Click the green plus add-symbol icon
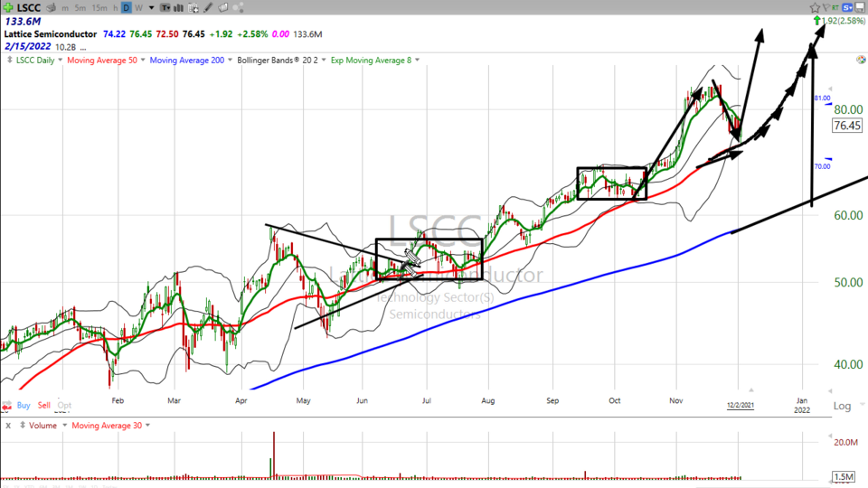 8,7
